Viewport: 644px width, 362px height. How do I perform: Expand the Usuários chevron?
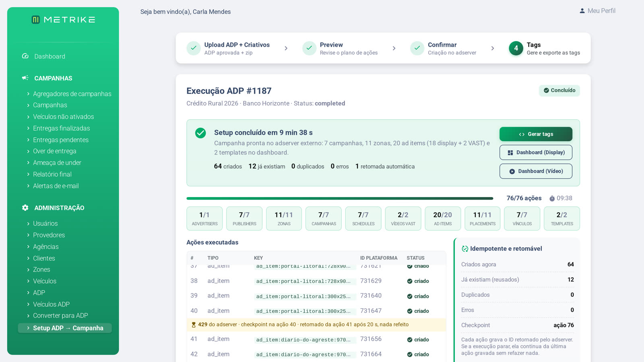[28, 223]
